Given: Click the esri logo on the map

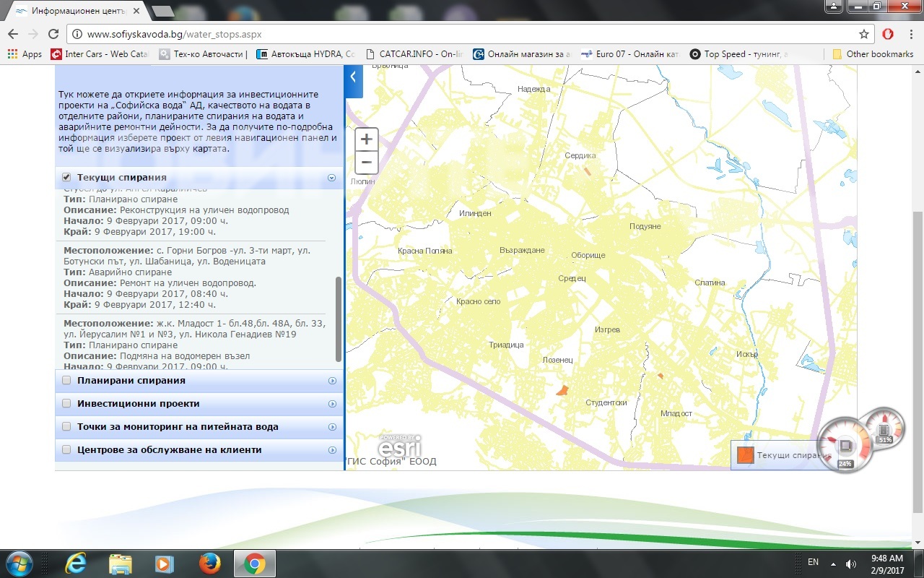Looking at the screenshot, I should coord(399,446).
